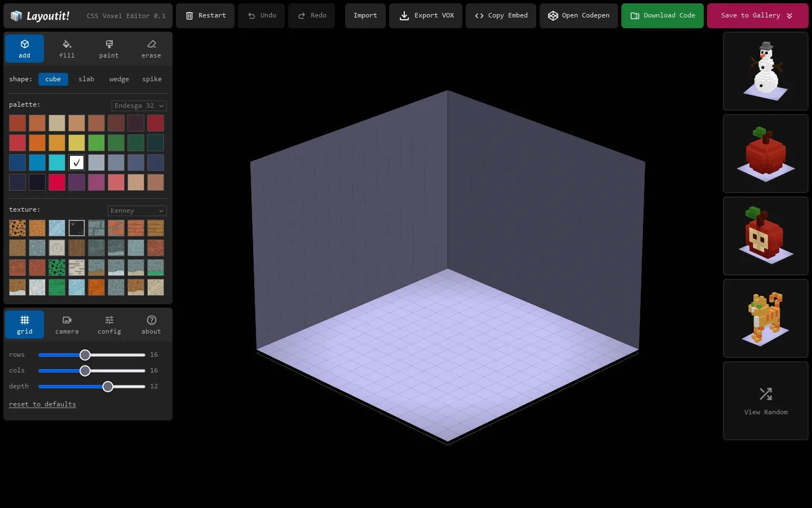Pick the cyan color swatch
Image resolution: width=812 pixels, height=508 pixels.
pyautogui.click(x=57, y=163)
